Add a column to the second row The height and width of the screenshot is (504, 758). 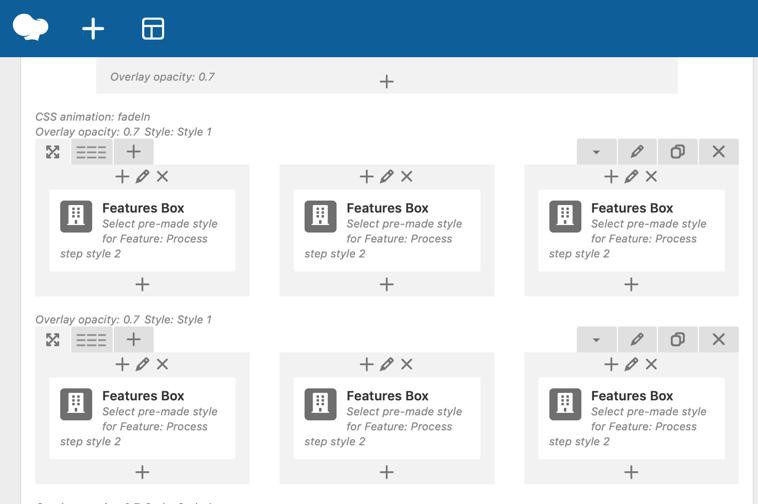(133, 340)
